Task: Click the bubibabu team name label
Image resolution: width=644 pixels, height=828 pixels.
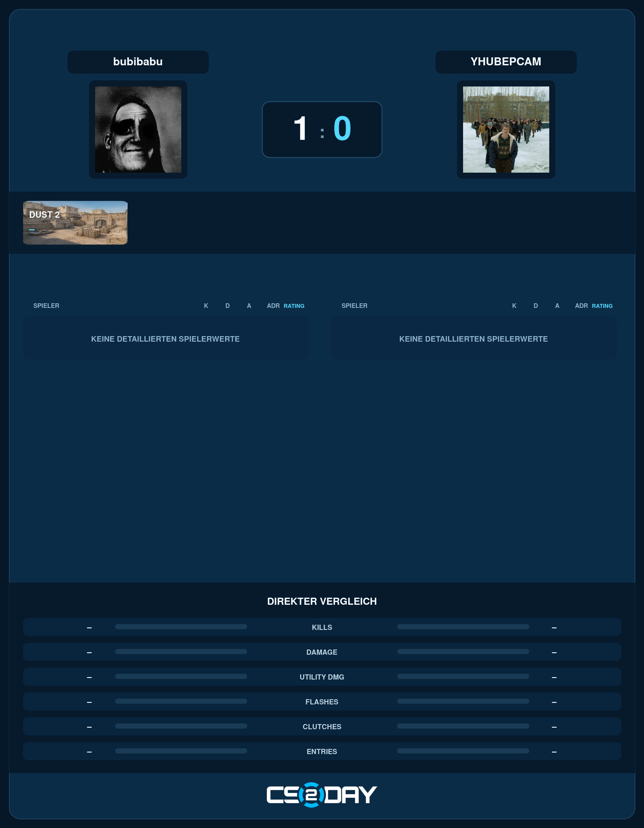Action: [138, 62]
